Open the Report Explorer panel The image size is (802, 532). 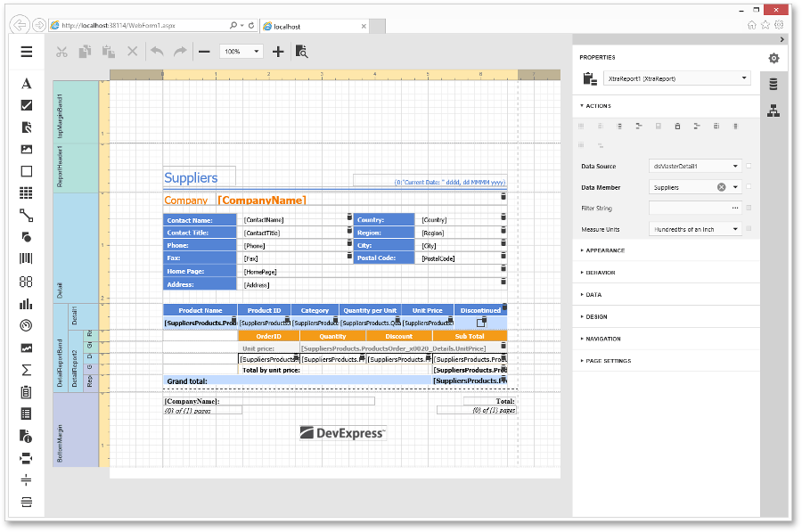coord(773,111)
